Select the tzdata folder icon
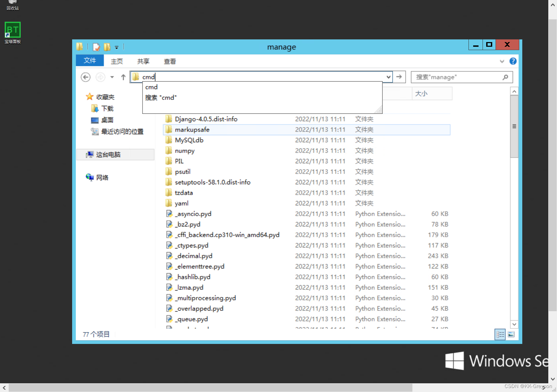The image size is (557, 392). pyautogui.click(x=169, y=193)
